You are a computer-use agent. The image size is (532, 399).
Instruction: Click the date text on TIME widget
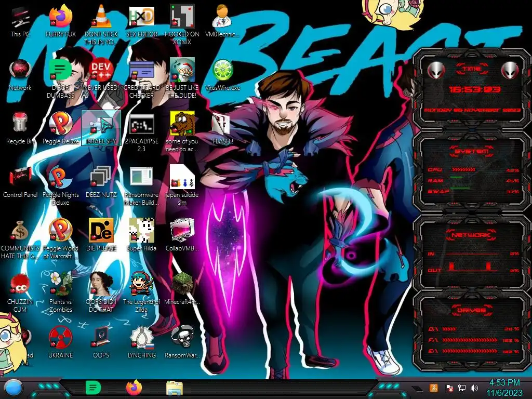pyautogui.click(x=472, y=110)
